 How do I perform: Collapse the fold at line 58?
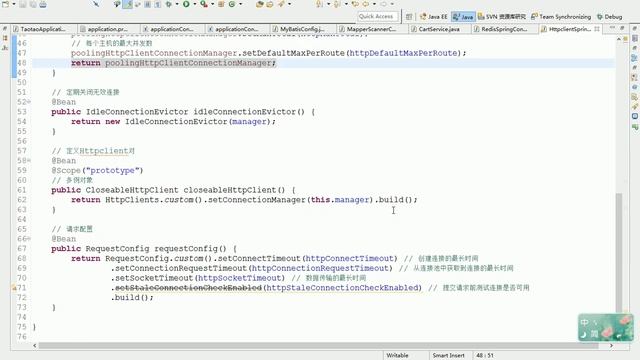[x=29, y=161]
